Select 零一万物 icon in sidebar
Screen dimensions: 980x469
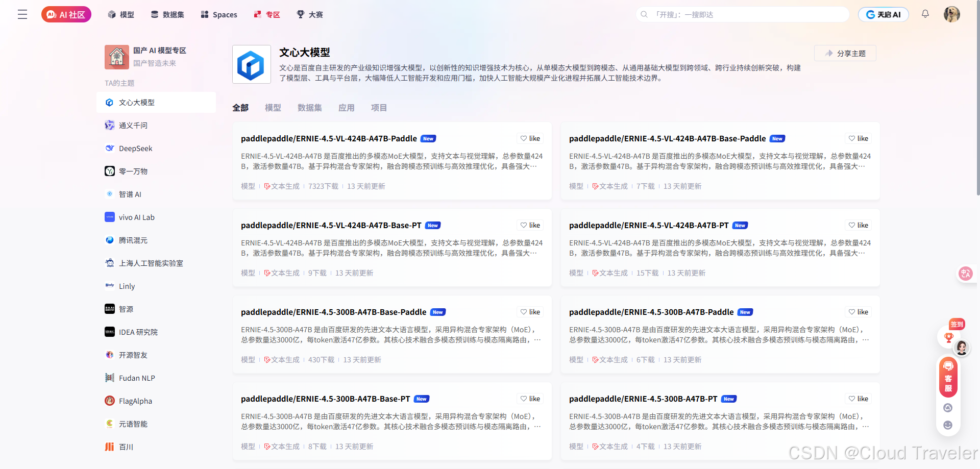tap(110, 171)
